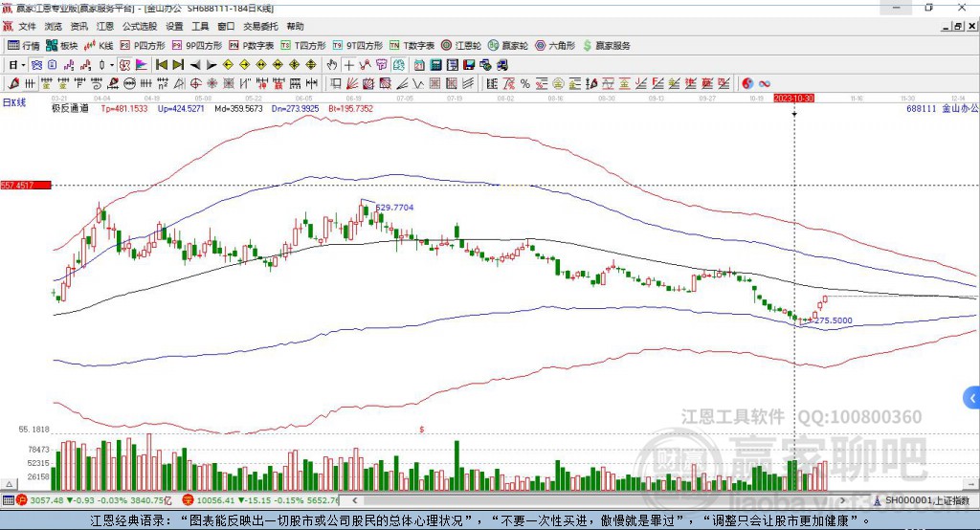Click the n² squared-number tool icon

[163, 83]
